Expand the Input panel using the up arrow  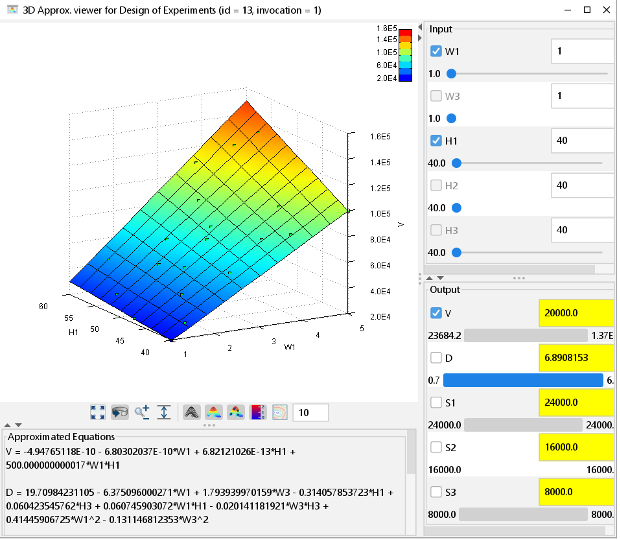click(431, 278)
